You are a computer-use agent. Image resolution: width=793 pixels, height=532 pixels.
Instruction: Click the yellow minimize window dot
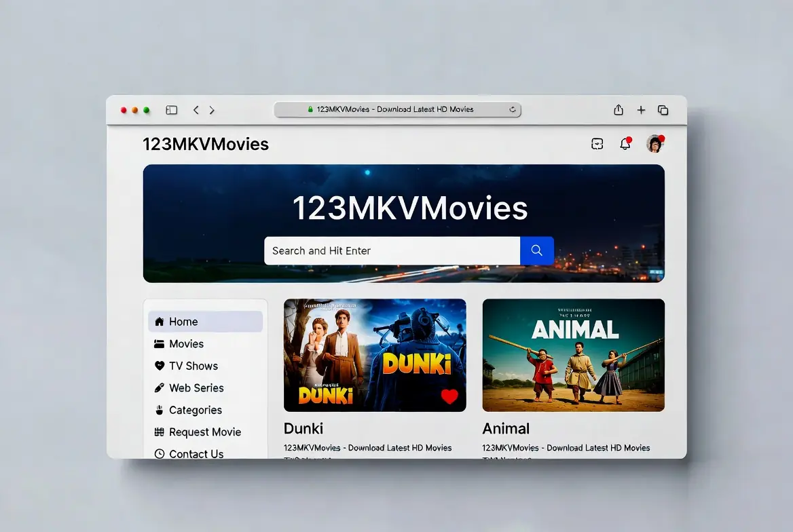pos(135,110)
